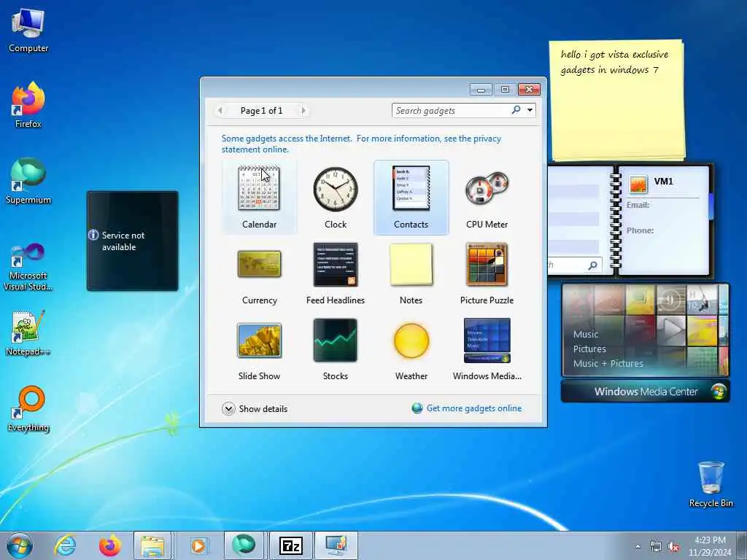
Task: Click the Notepad++ desktop shortcut
Action: pyautogui.click(x=28, y=333)
